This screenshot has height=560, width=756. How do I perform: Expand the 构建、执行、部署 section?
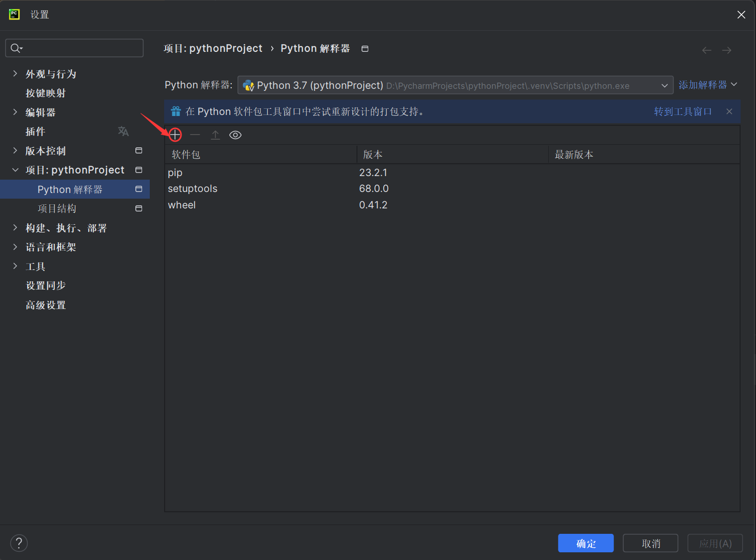[15, 228]
